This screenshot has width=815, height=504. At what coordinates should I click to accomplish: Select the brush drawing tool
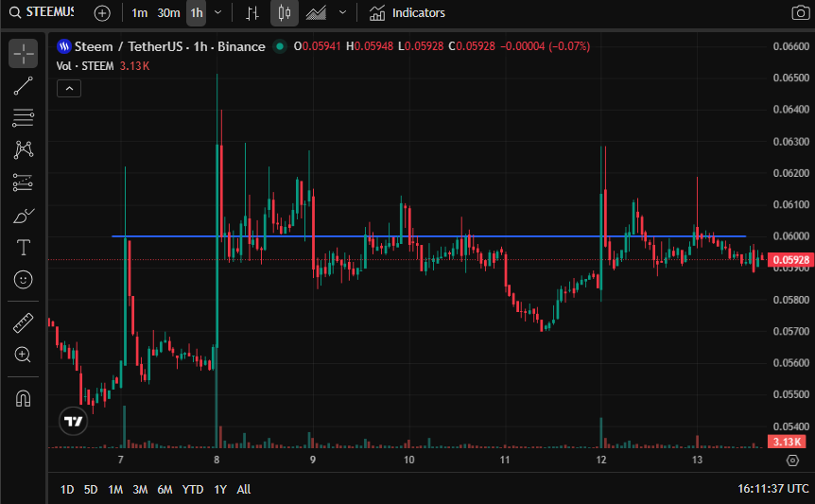(23, 215)
